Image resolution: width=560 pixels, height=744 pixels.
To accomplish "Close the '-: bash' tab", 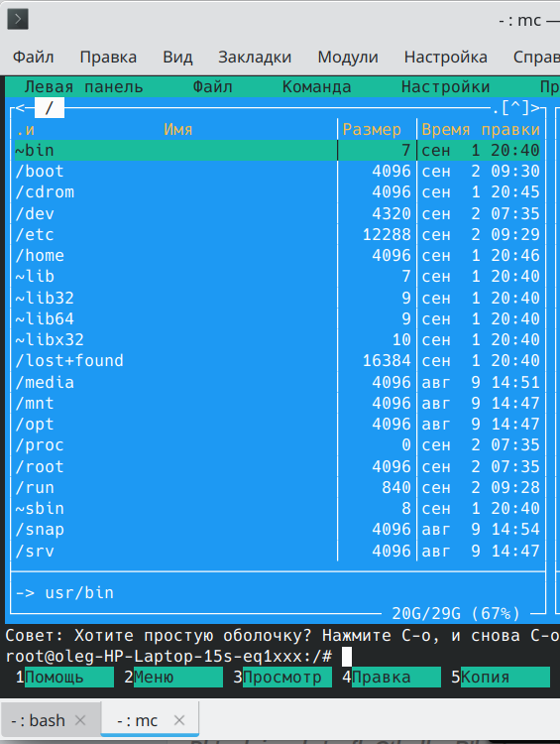I will tap(80, 720).
